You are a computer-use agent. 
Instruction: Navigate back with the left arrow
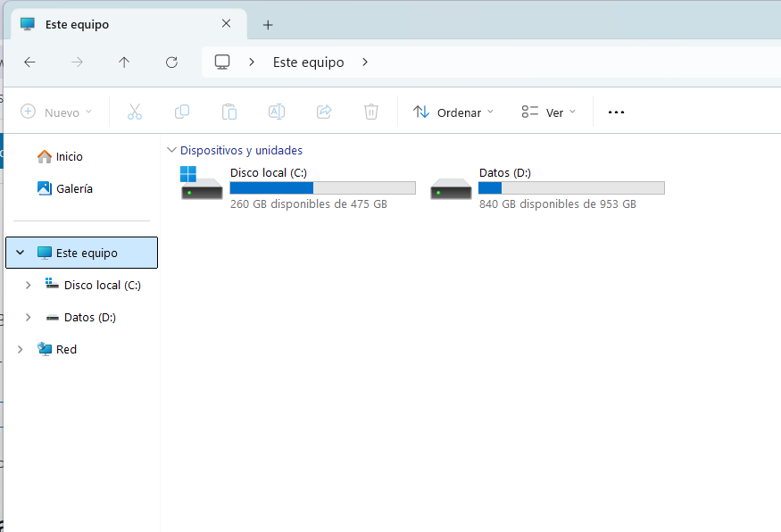(29, 62)
